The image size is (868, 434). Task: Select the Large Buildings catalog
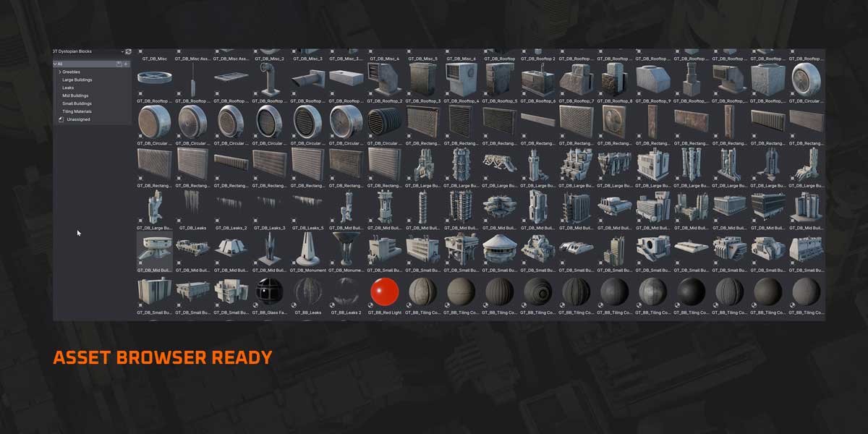(77, 80)
